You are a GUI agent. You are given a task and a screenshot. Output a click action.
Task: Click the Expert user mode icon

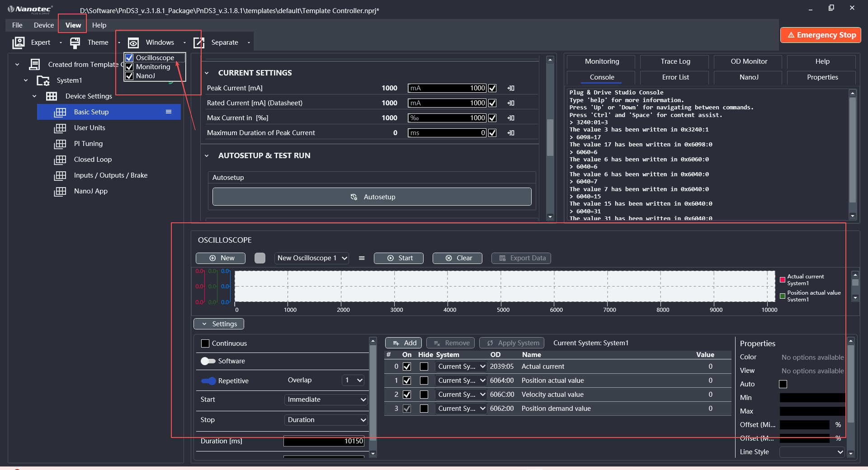[x=19, y=42]
